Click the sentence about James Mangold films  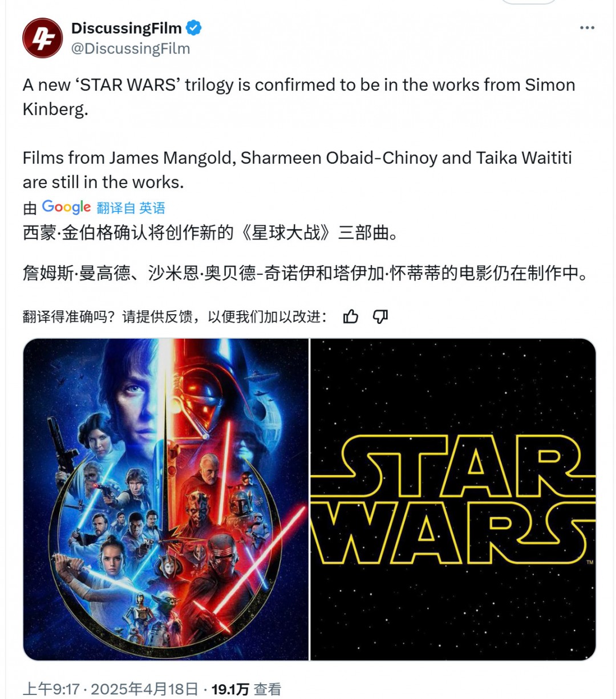297,170
